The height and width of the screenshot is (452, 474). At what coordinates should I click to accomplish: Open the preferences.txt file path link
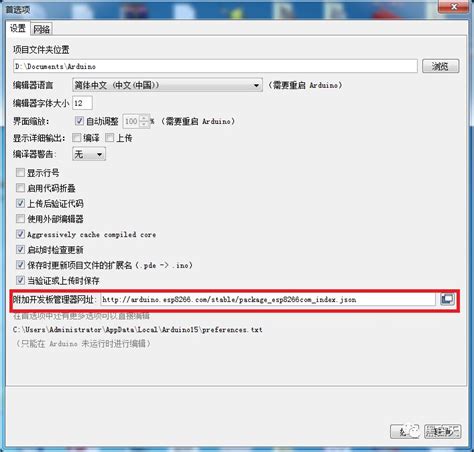(138, 330)
